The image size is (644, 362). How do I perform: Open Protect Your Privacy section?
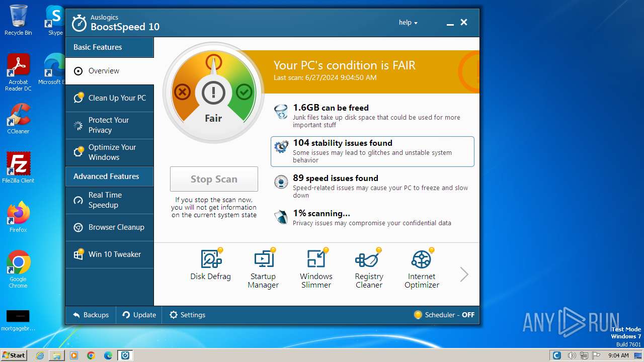pos(110,125)
